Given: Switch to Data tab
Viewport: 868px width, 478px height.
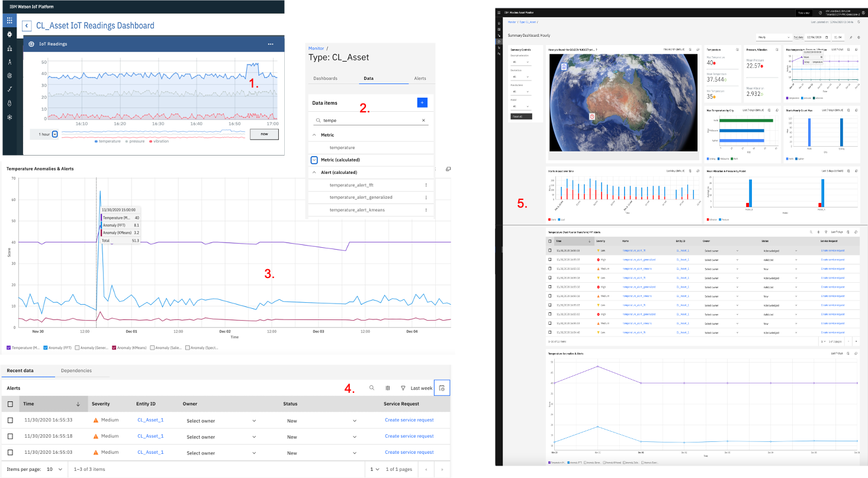Looking at the screenshot, I should click(x=368, y=78).
